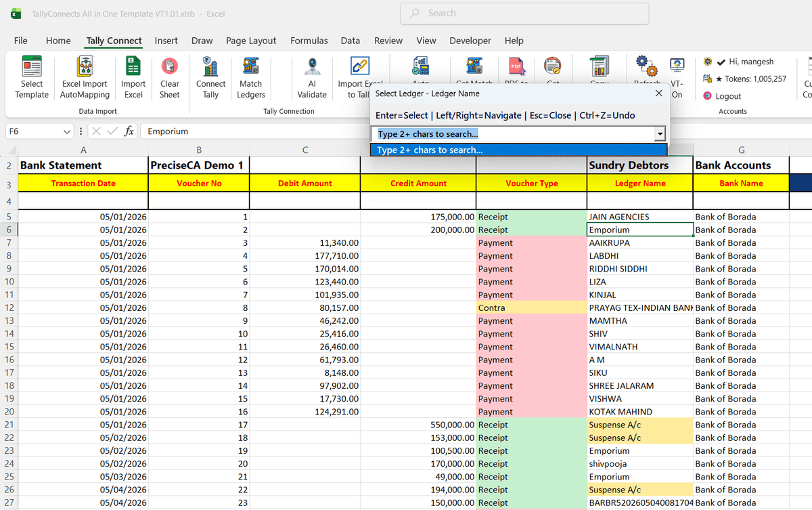This screenshot has height=510, width=812.
Task: Click the PreciseCA Demo 1 cell
Action: coord(198,165)
